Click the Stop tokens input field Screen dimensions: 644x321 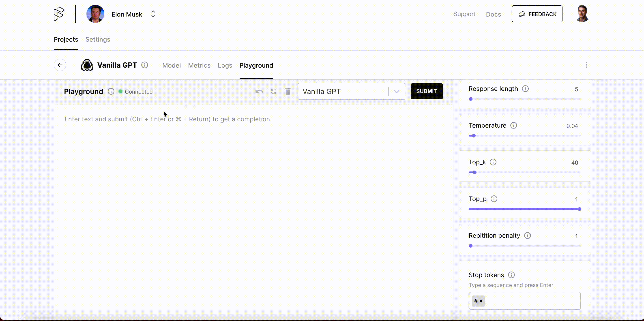click(530, 301)
